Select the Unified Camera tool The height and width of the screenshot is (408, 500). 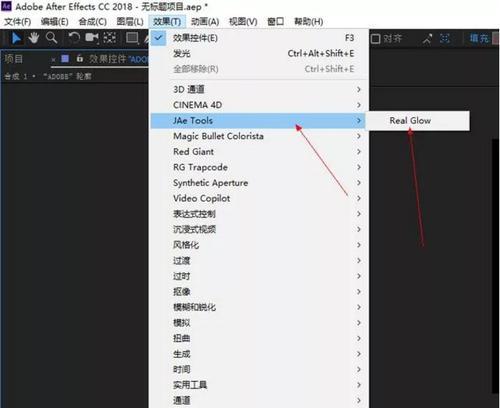[x=92, y=38]
